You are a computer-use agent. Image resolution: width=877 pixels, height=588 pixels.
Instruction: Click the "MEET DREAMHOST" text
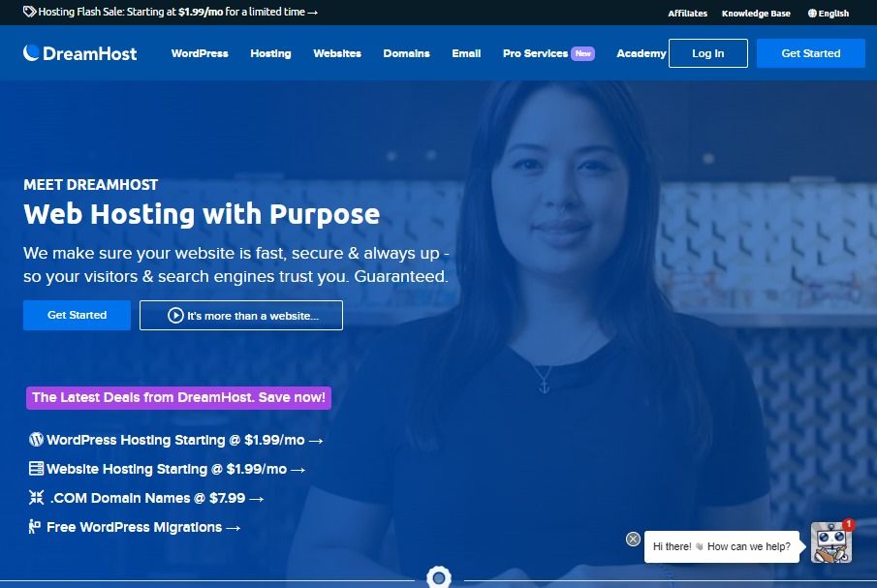click(x=91, y=185)
